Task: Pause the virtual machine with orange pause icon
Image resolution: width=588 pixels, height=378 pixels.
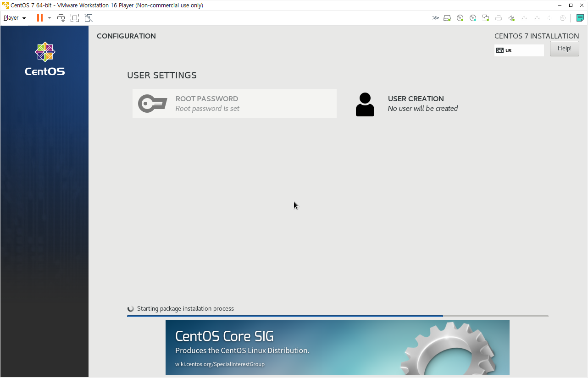Action: [x=40, y=18]
